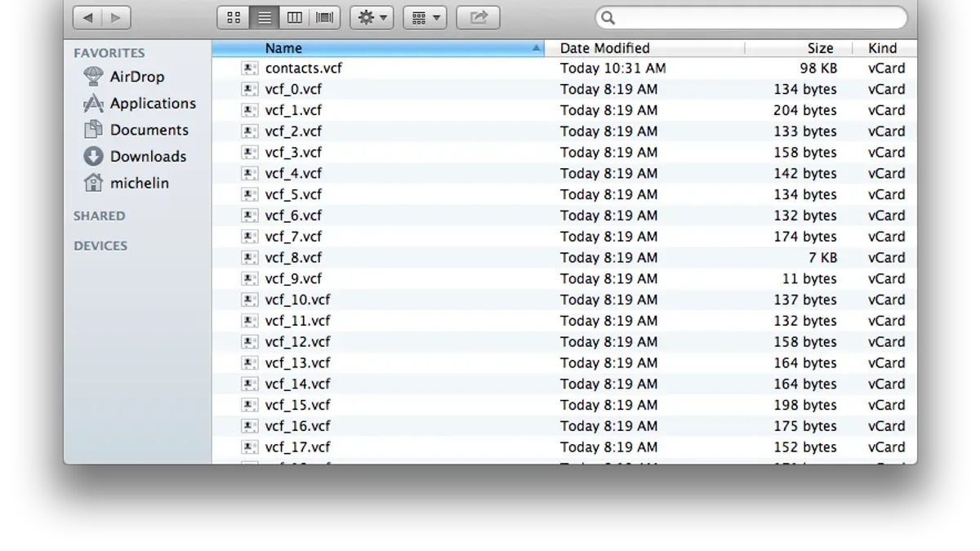Switch to column view
This screenshot has width=980, height=551.
coord(295,17)
